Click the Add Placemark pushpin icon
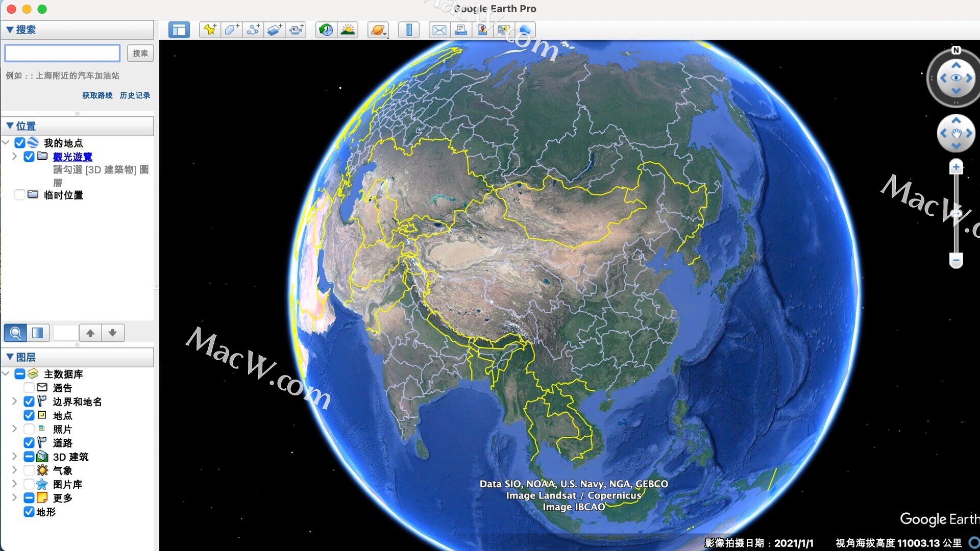The height and width of the screenshot is (551, 980). [209, 30]
